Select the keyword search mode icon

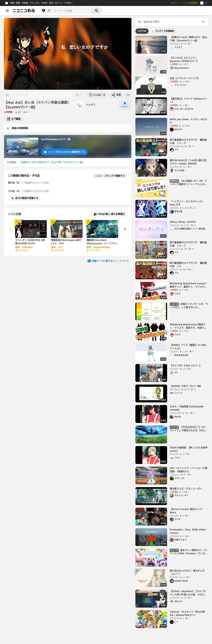pos(44,10)
